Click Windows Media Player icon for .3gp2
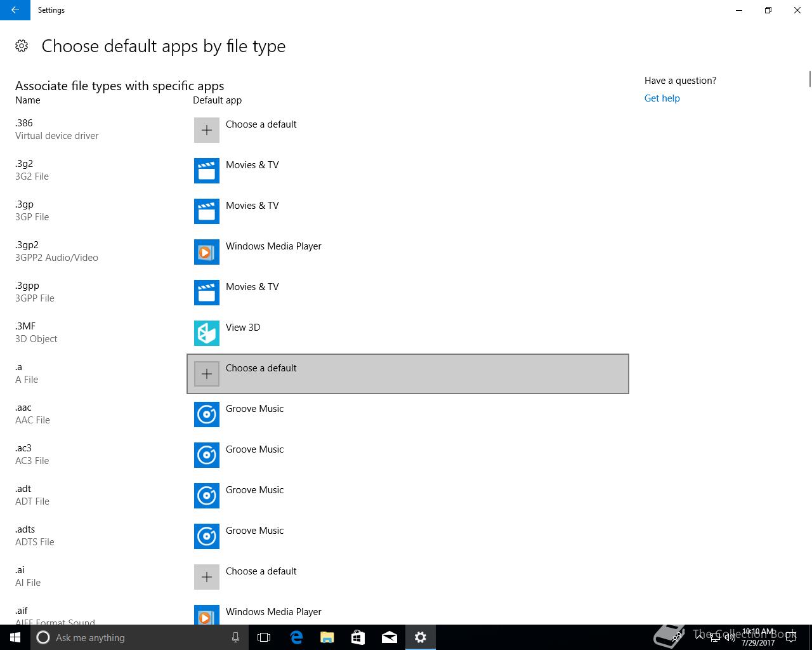This screenshot has height=650, width=812. (x=207, y=252)
